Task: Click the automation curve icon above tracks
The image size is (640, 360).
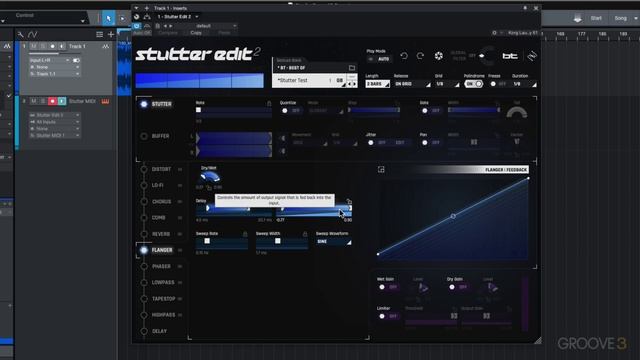Action: click(33, 35)
